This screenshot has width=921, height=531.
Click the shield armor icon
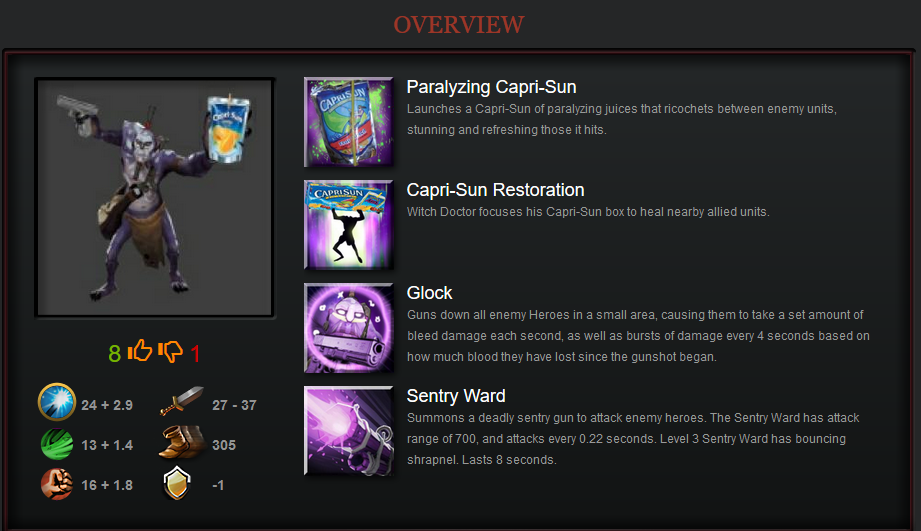pos(177,483)
